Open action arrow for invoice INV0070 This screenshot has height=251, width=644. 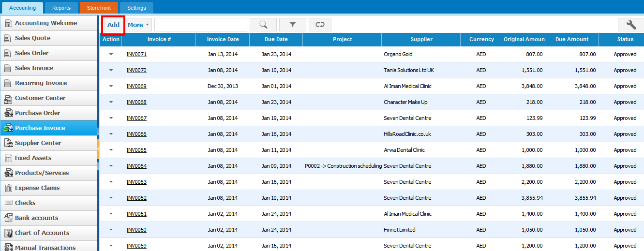(111, 70)
